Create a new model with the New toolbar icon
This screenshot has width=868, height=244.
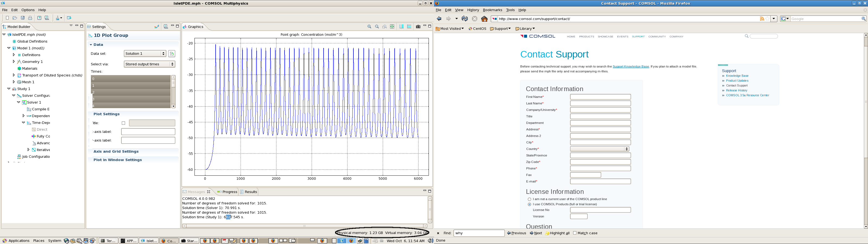(7, 18)
